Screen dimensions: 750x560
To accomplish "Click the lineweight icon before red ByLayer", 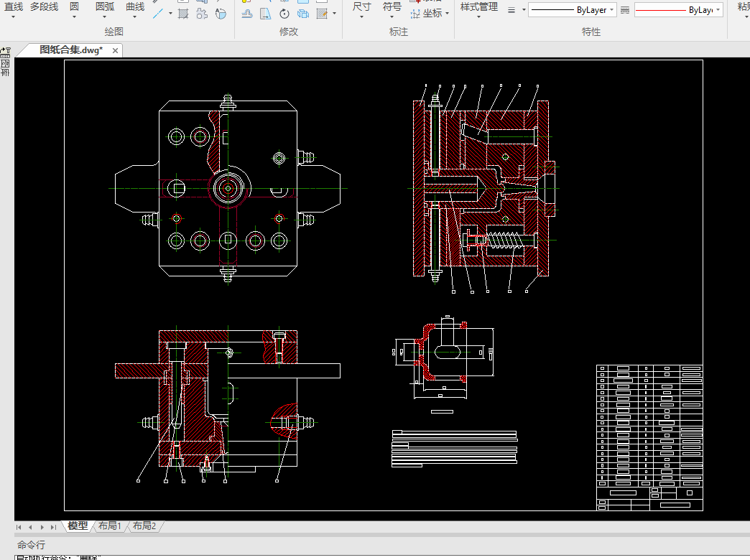I will [x=624, y=11].
